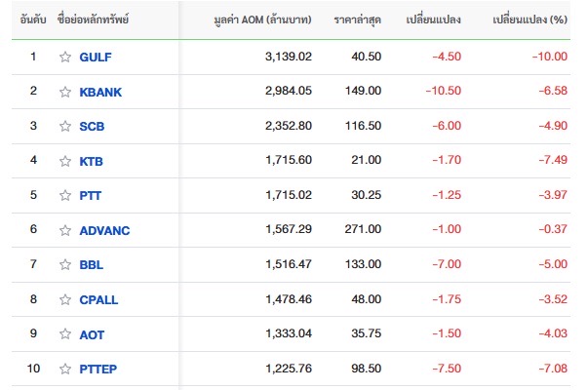Viewport: 588px width, 390px height.
Task: Add ADVANC to favorites via star icon
Action: (x=65, y=230)
